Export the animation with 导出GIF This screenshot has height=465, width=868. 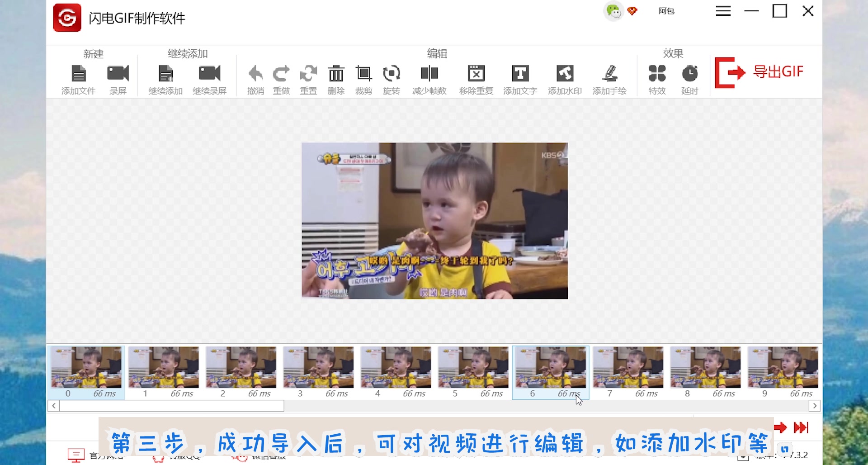[759, 72]
